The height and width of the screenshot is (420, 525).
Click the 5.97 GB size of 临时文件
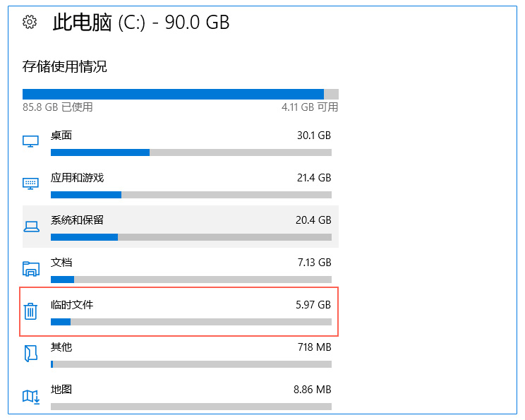313,304
